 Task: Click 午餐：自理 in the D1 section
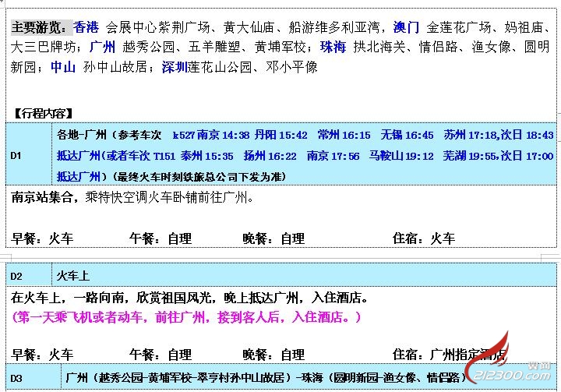pyautogui.click(x=161, y=238)
